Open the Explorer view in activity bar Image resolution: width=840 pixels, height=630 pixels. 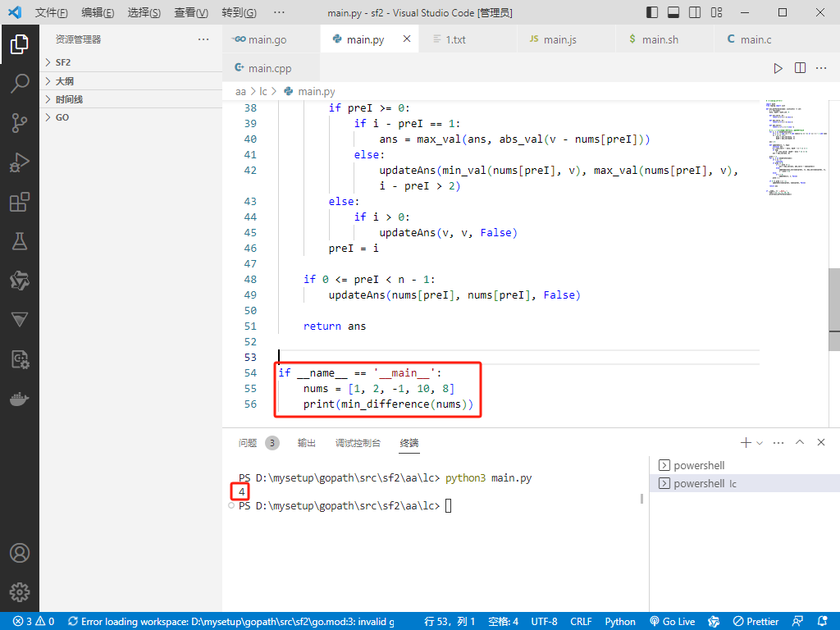click(20, 44)
